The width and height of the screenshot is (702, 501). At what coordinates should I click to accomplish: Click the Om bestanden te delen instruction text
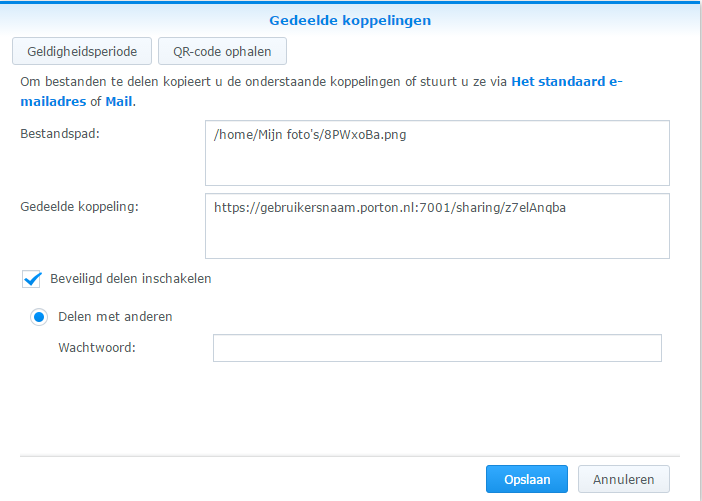click(x=264, y=81)
